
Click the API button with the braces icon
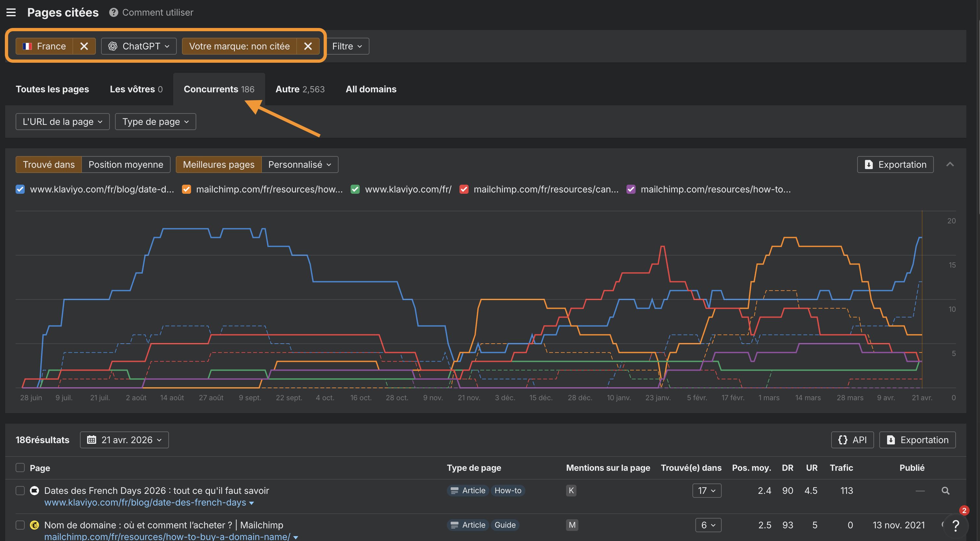click(852, 440)
